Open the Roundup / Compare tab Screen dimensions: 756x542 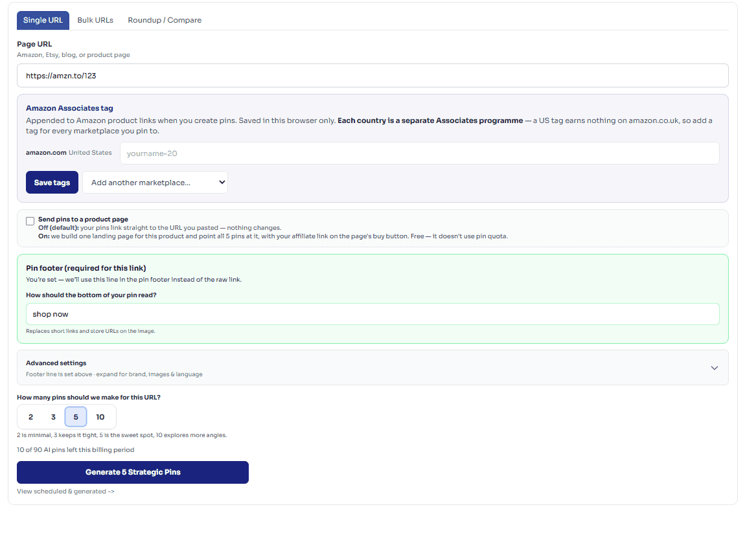click(x=165, y=20)
